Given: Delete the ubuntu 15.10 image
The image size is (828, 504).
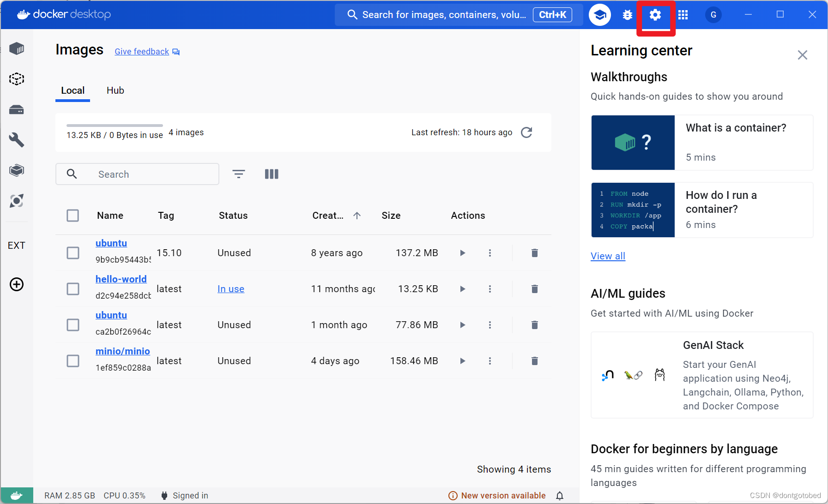Looking at the screenshot, I should tap(535, 253).
